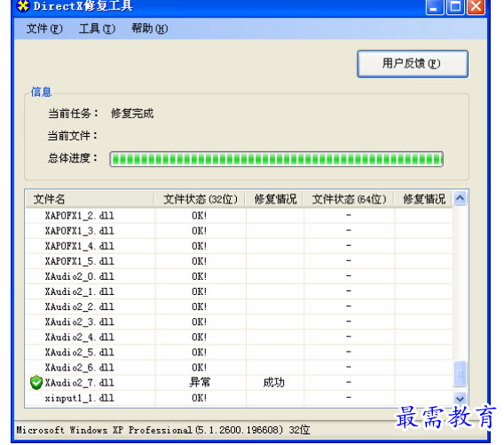
Task: Click the green shield icon beside XAudio2_7.dll
Action: pos(36,382)
